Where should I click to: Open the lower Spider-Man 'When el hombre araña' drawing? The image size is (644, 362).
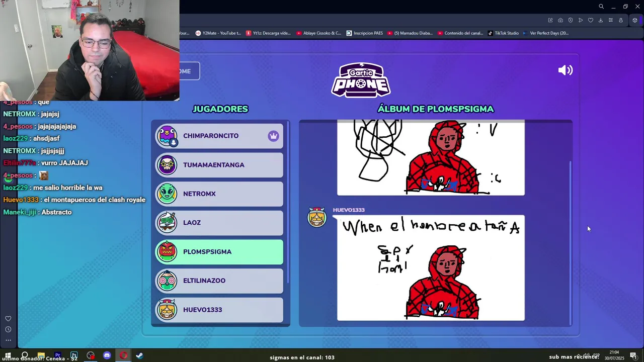(x=431, y=268)
